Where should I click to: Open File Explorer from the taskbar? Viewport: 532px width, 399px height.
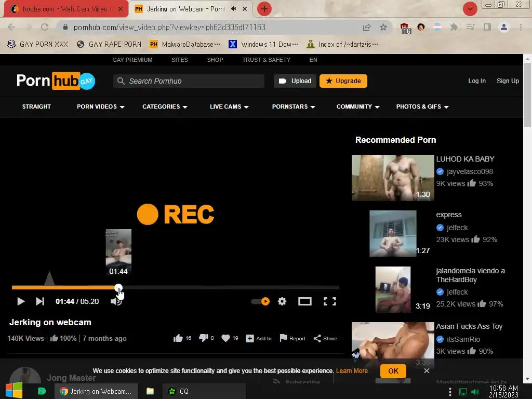[x=150, y=391]
